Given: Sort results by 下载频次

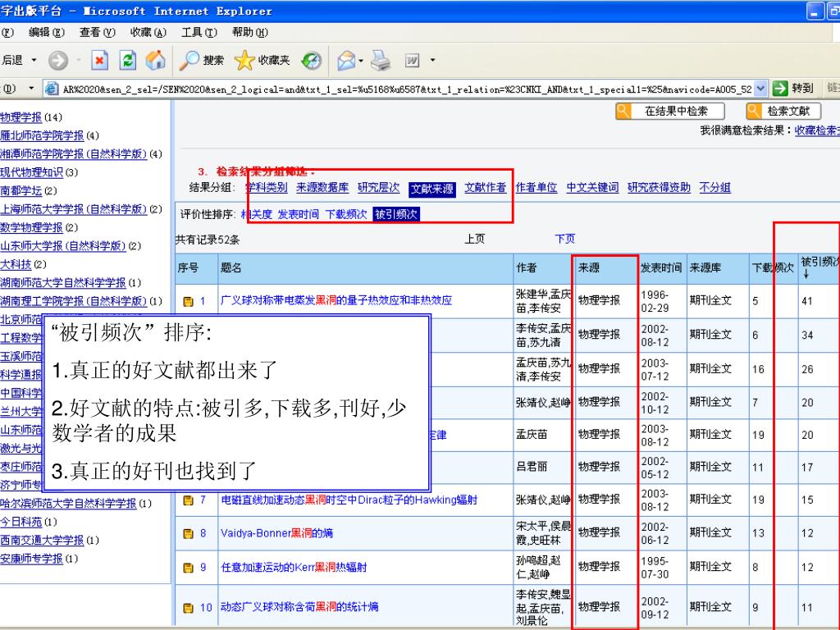Looking at the screenshot, I should [x=346, y=214].
